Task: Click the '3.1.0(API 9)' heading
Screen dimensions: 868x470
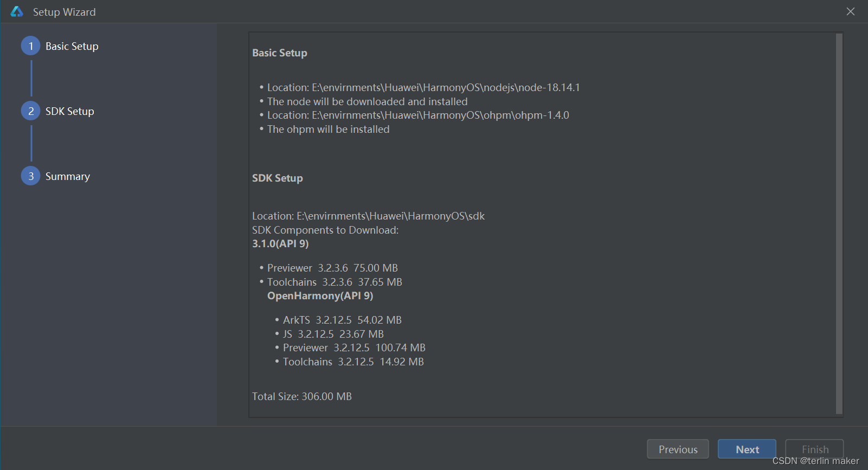Action: tap(280, 243)
